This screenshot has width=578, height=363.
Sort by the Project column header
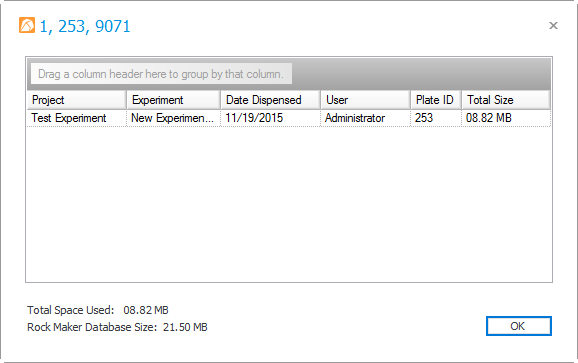[x=77, y=100]
